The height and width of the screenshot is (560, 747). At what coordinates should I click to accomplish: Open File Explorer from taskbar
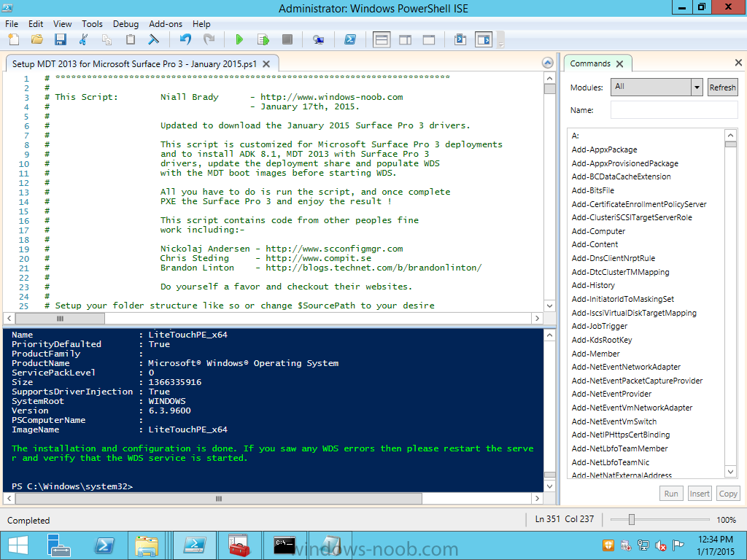(147, 545)
